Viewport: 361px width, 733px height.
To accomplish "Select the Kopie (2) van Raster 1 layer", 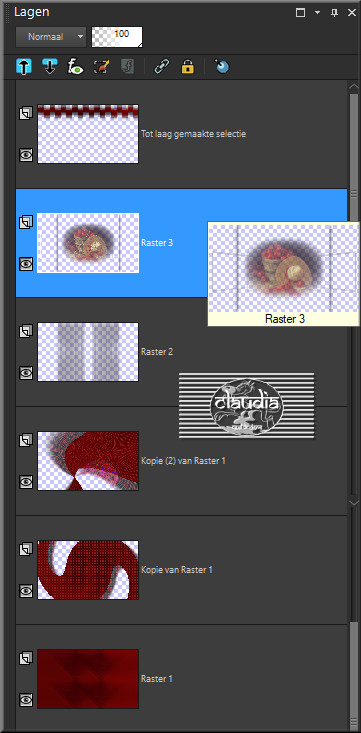I will 181,461.
